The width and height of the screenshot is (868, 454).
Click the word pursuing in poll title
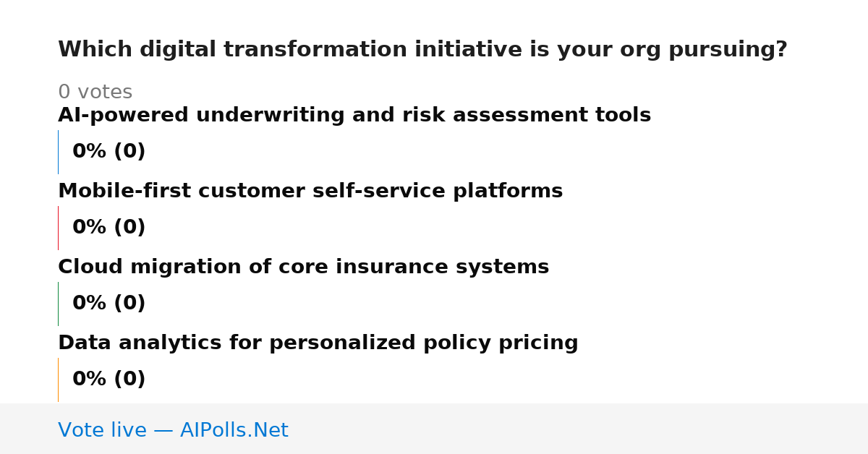pos(728,51)
